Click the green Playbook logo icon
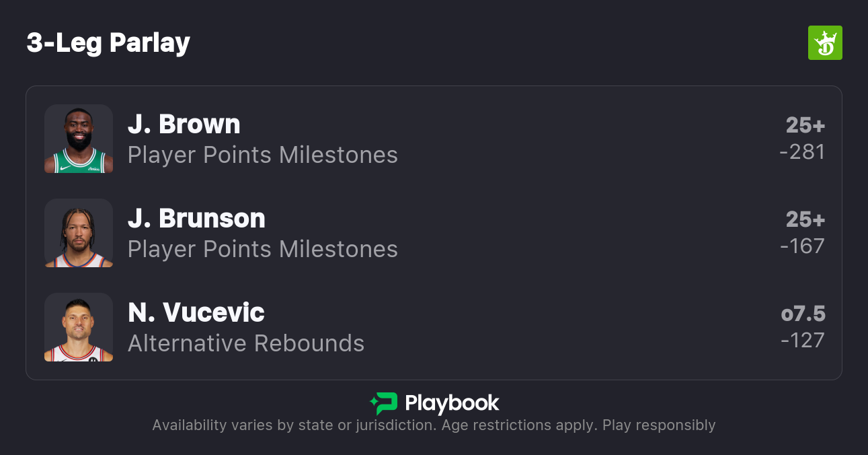This screenshot has height=455, width=868. click(x=384, y=404)
